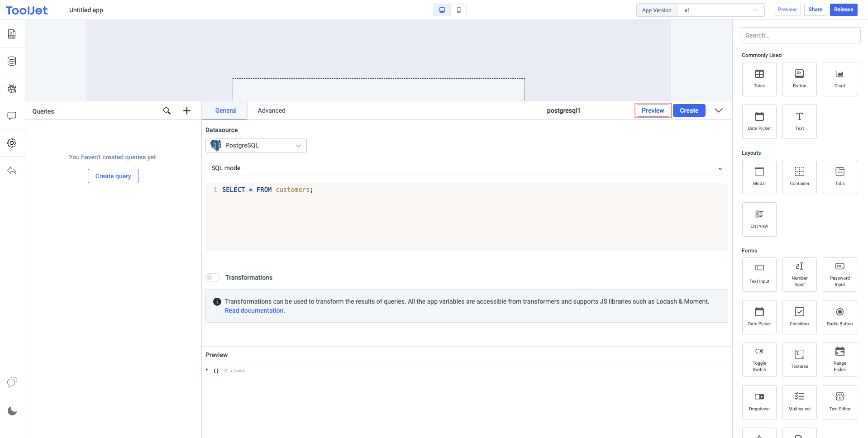This screenshot has width=868, height=438.
Task: Click the widget Search input field
Action: (800, 35)
